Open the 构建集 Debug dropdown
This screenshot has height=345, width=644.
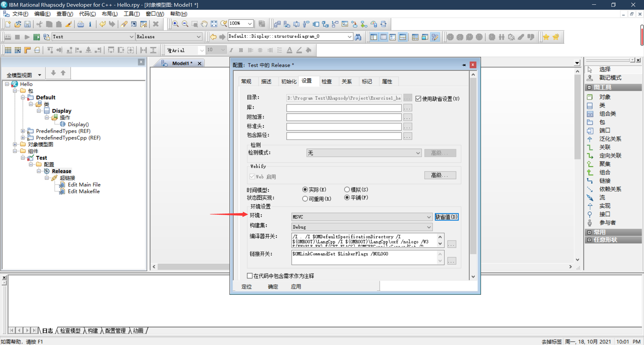pos(429,227)
